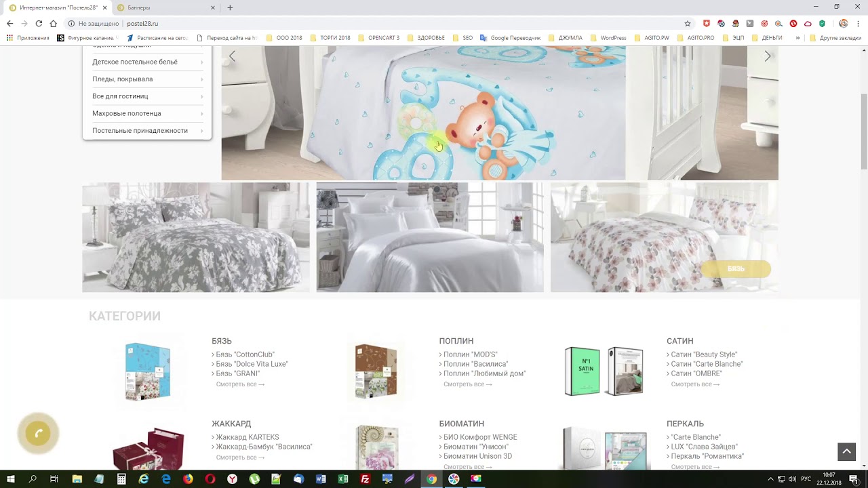The height and width of the screenshot is (488, 868).
Task: Open Microsoft Word from the taskbar
Action: [321, 479]
